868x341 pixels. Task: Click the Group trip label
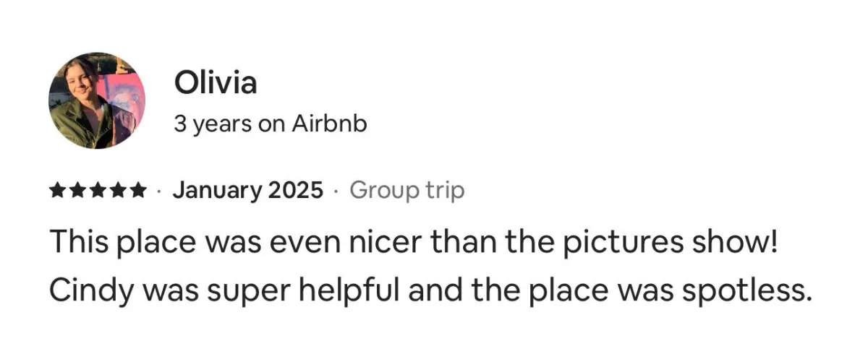(407, 191)
